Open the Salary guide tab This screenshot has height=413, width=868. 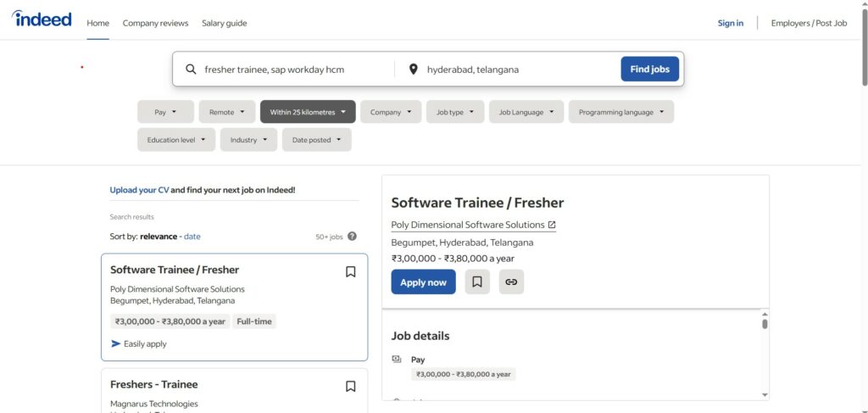224,23
